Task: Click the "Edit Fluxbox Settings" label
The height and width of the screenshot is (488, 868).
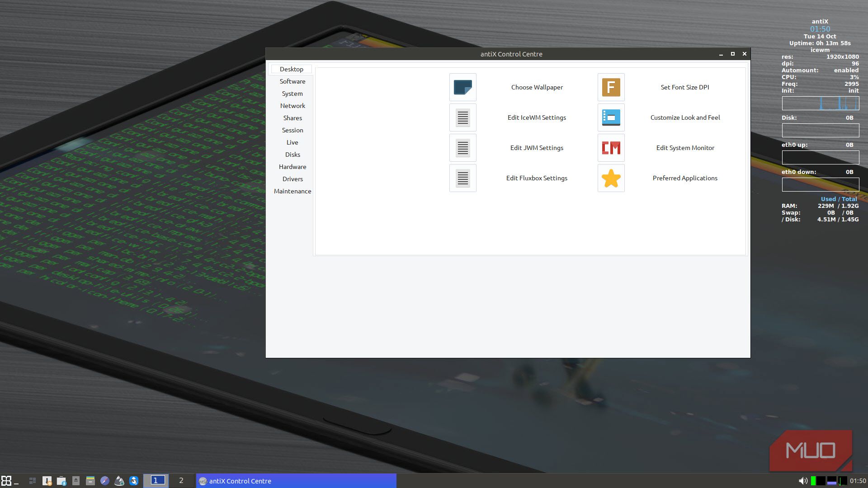Action: click(x=537, y=178)
